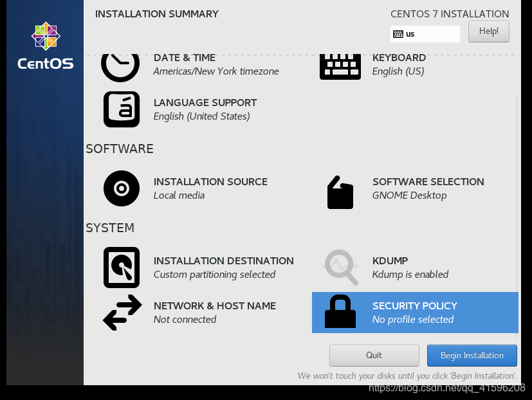
Task: Click 'Kdump is enabled' text
Action: [410, 274]
